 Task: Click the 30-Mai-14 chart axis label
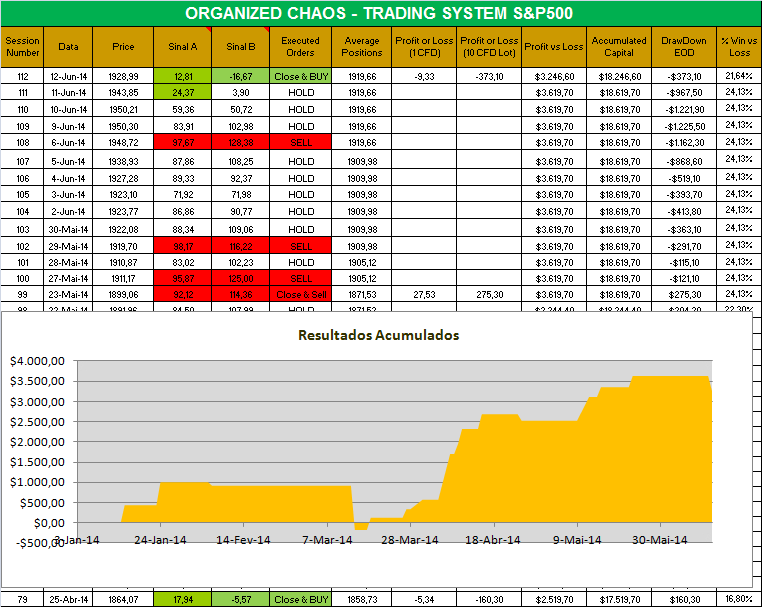point(659,540)
